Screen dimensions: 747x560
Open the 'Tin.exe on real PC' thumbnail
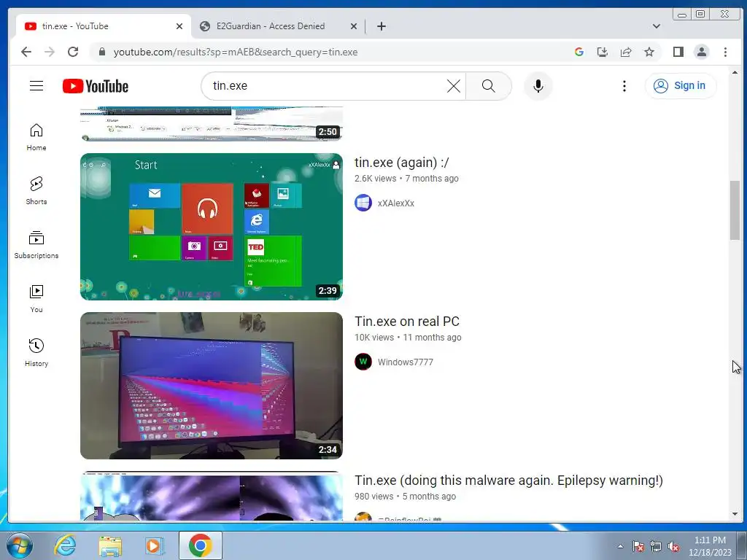click(211, 386)
